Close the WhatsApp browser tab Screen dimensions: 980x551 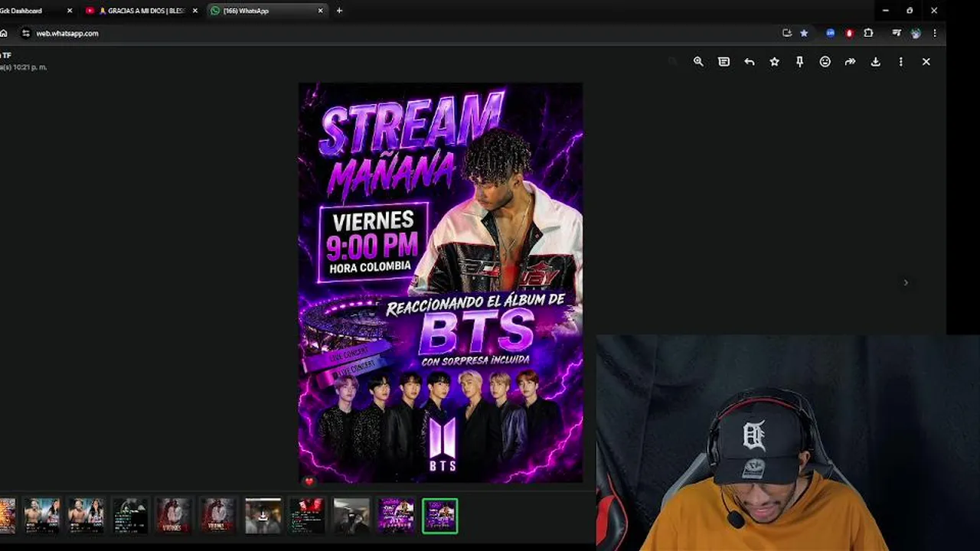[320, 11]
